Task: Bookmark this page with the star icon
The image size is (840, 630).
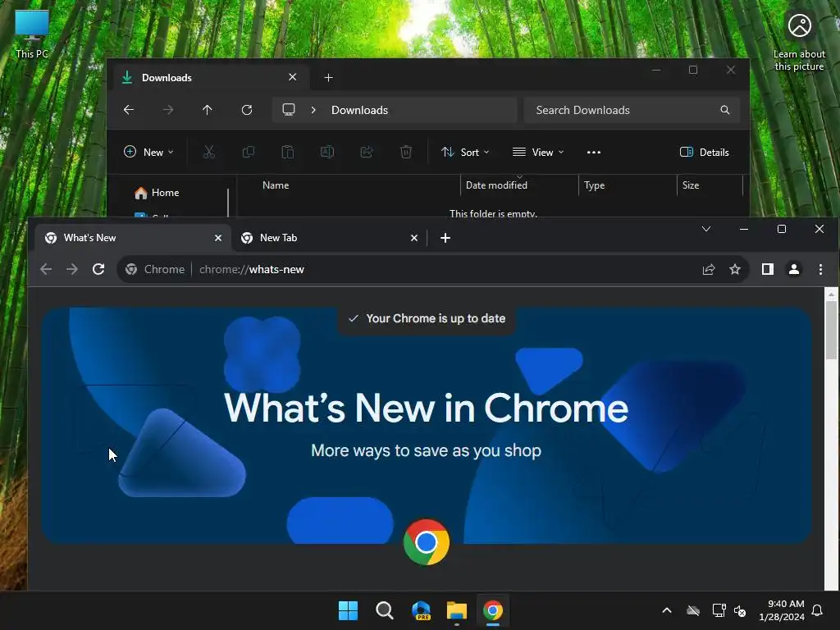Action: [x=735, y=269]
